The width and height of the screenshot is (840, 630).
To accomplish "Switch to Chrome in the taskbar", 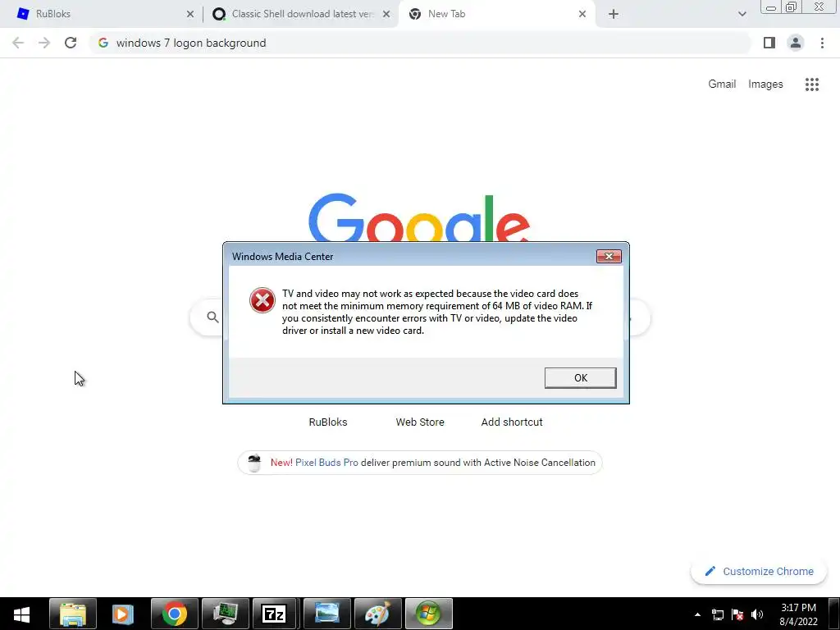I will [175, 614].
